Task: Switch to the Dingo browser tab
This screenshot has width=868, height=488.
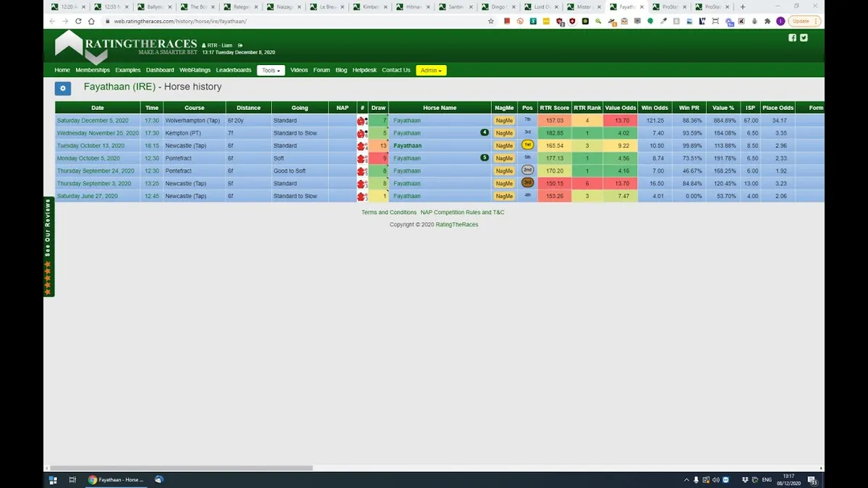Action: click(499, 7)
